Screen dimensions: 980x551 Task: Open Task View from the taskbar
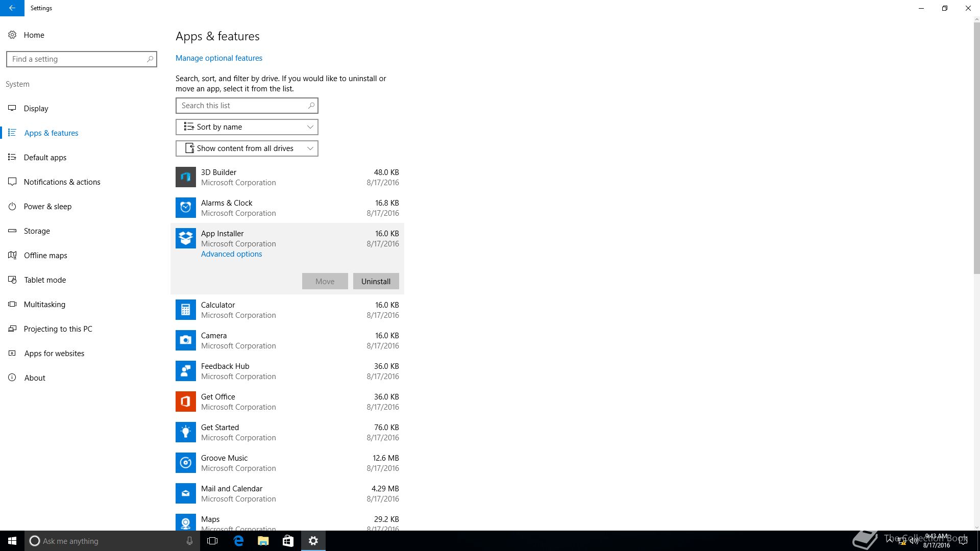tap(212, 541)
